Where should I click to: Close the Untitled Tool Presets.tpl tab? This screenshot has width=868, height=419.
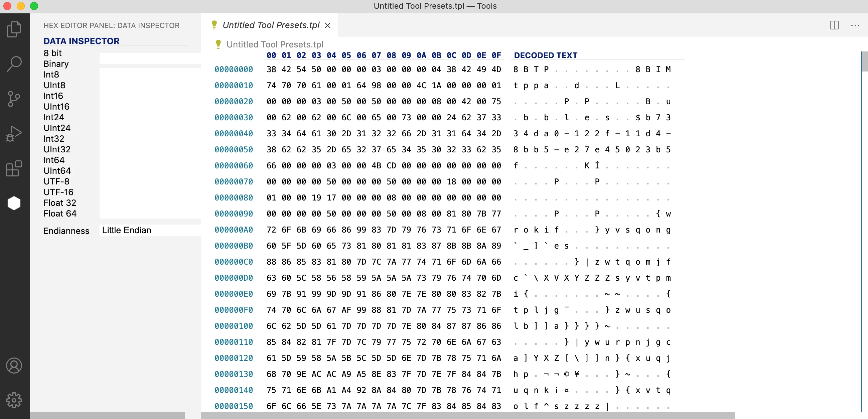[x=327, y=25]
